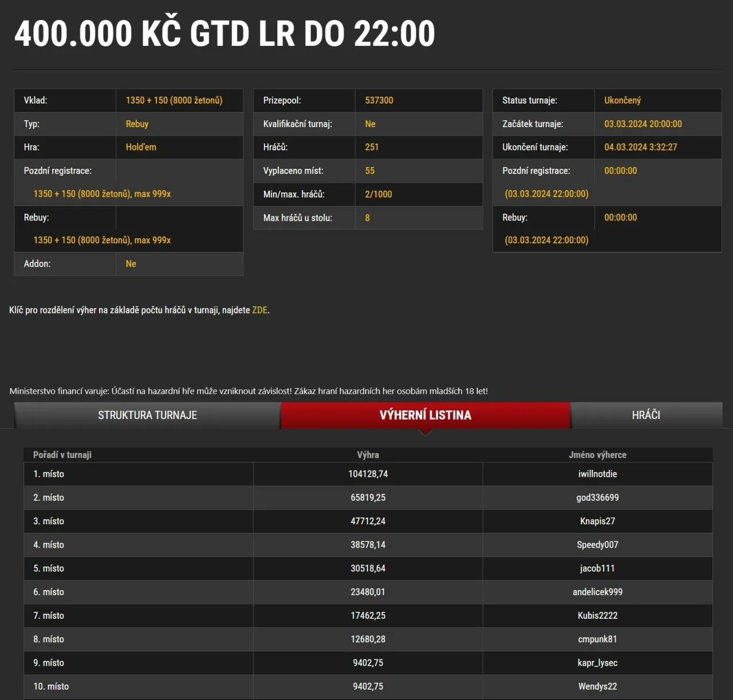Select the player name god336699
The width and height of the screenshot is (733, 700).
point(597,497)
